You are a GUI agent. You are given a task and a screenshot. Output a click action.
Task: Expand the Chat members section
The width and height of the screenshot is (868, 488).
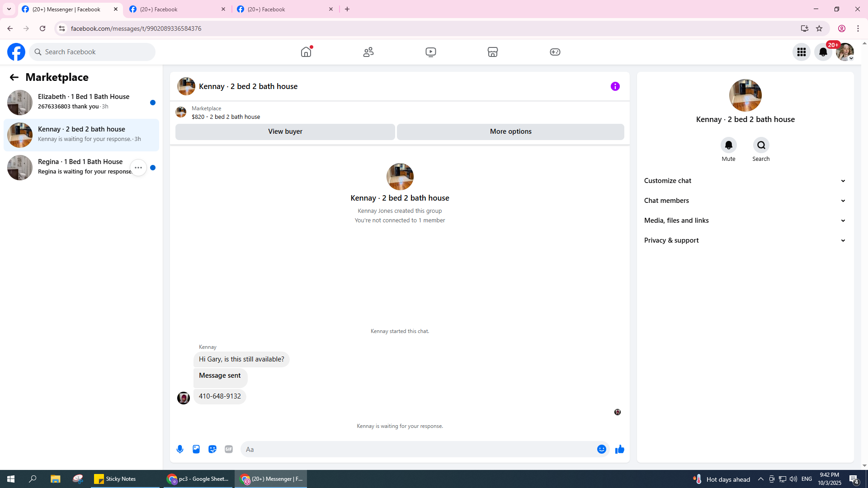pyautogui.click(x=745, y=201)
